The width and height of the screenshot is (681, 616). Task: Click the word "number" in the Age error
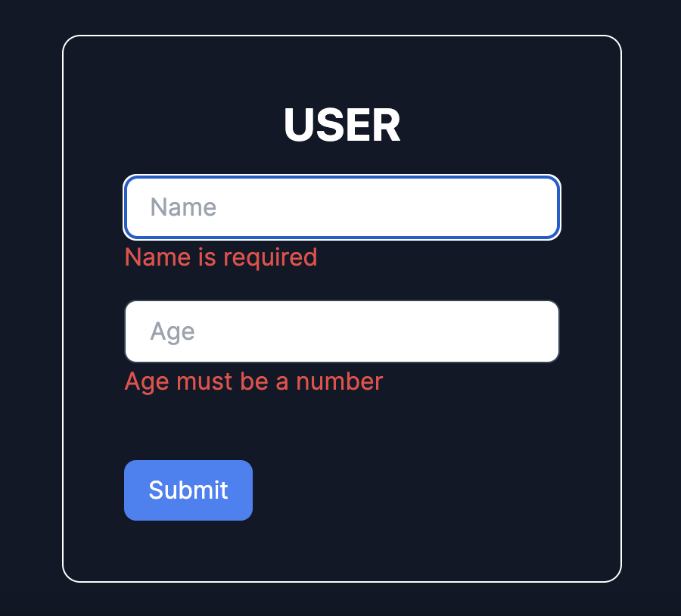click(339, 381)
